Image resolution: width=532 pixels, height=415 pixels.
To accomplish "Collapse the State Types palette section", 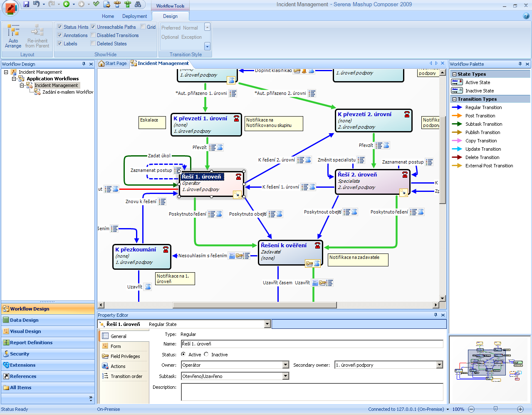I will pos(455,74).
